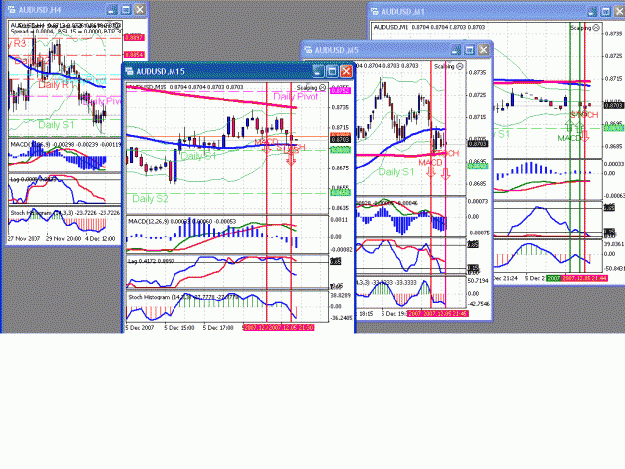Click the black 0.8703 price tag in M1 chart
Viewport: 625px width, 469px height.
[x=614, y=105]
